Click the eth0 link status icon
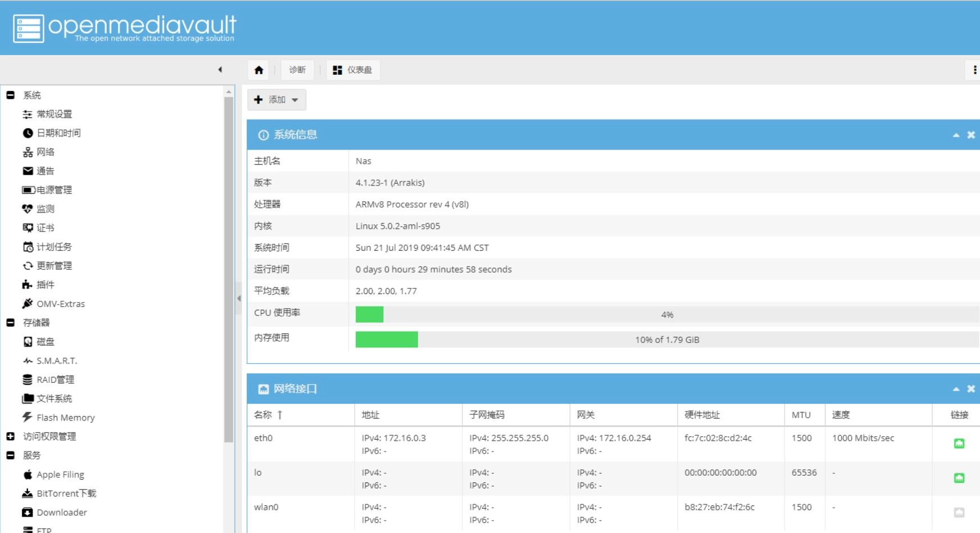This screenshot has height=533, width=980. (959, 444)
